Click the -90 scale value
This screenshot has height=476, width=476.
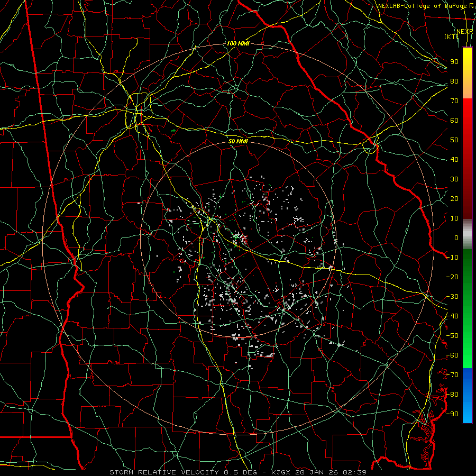(452, 414)
